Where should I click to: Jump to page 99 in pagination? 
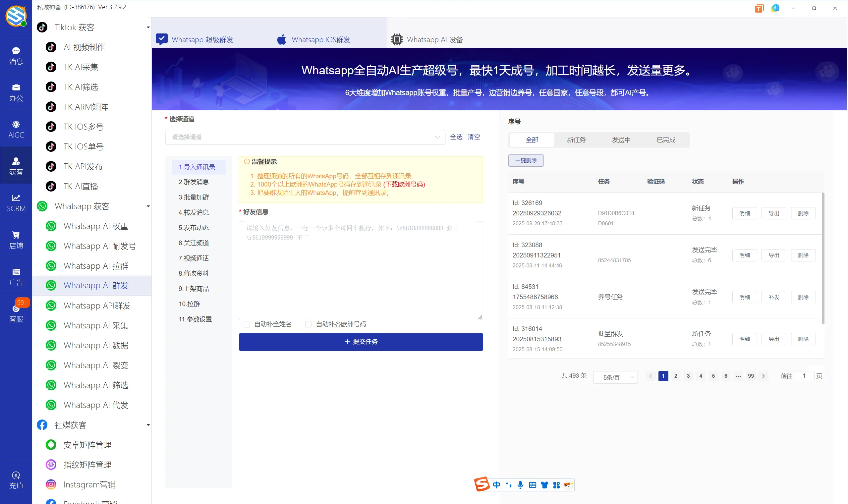point(751,376)
